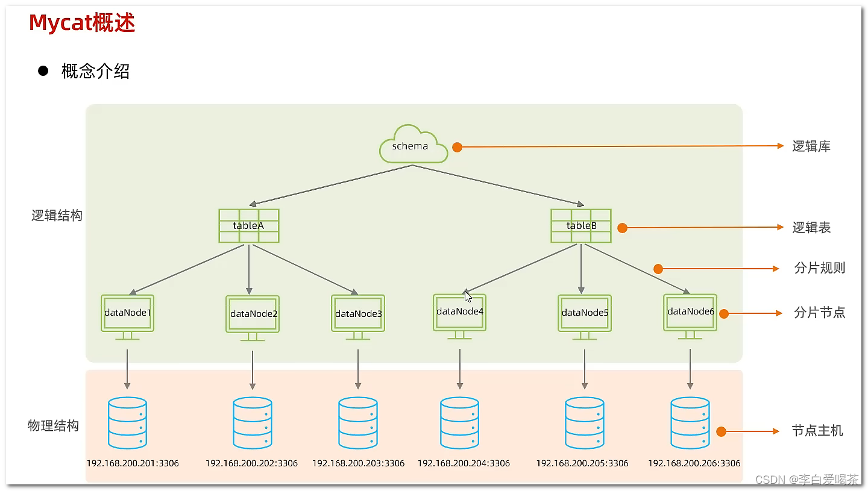
Task: Click database icon above 192.168.200.202:3306
Action: pos(253,423)
